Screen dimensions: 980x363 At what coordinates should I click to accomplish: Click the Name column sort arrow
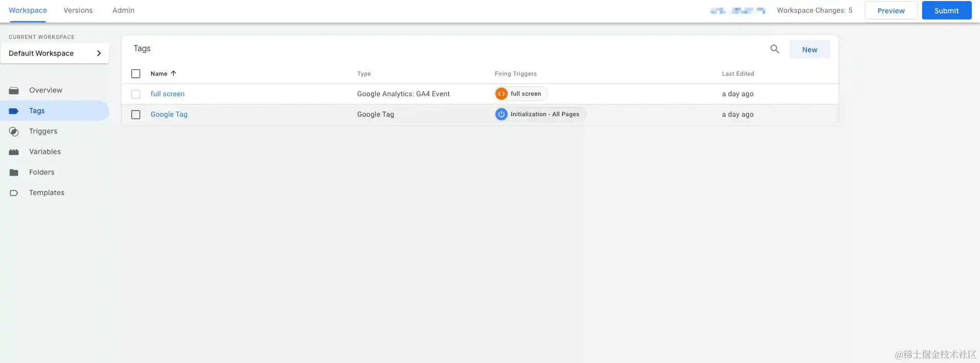[173, 73]
